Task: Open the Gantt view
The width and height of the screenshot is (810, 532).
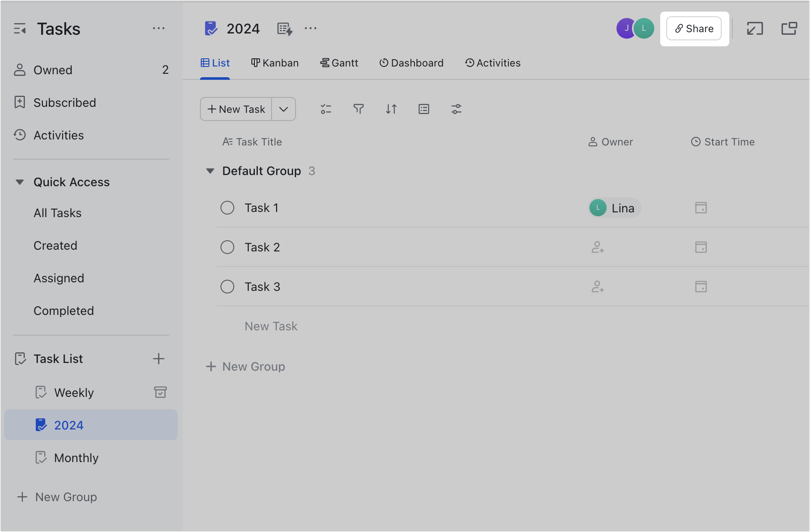Action: click(x=339, y=63)
